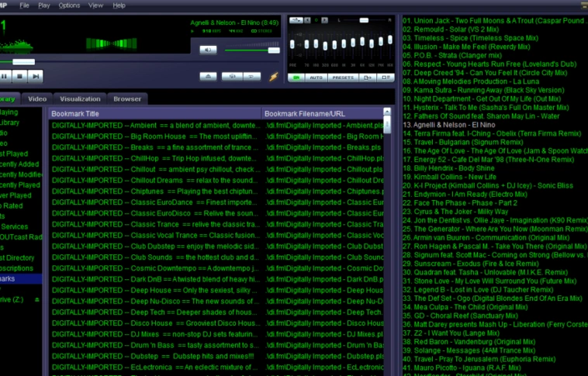This screenshot has height=376, width=588.
Task: Pause playback with the pause button
Action: click(x=5, y=76)
